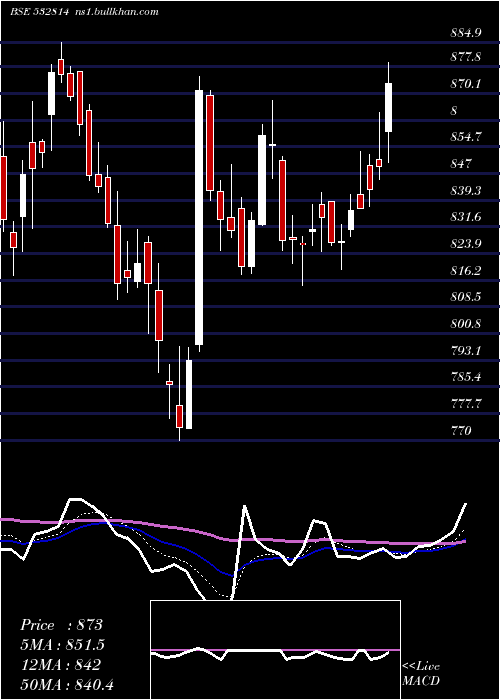This screenshot has height=700, width=500.
Task: Click the ns1.bullkhan.com watermark text
Action: (x=116, y=12)
